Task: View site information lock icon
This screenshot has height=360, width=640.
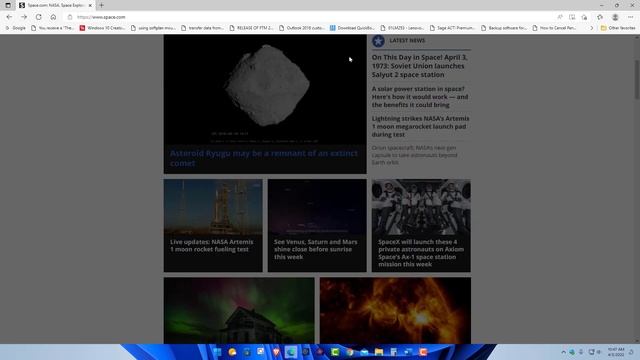Action: click(x=70, y=17)
